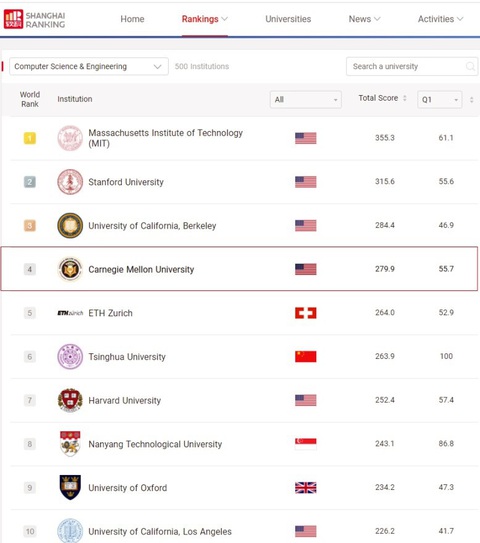Open Computer Science & Engineering subject dropdown
The width and height of the screenshot is (480, 543).
89,66
